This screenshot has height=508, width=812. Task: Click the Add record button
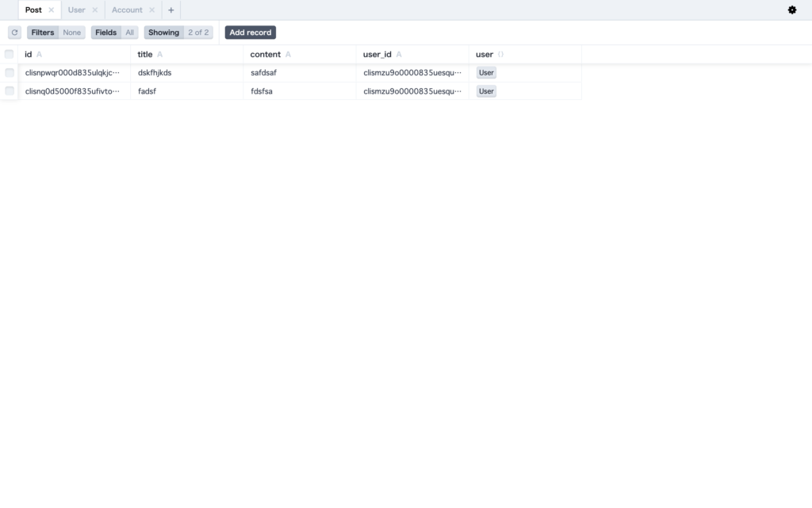[x=250, y=33]
